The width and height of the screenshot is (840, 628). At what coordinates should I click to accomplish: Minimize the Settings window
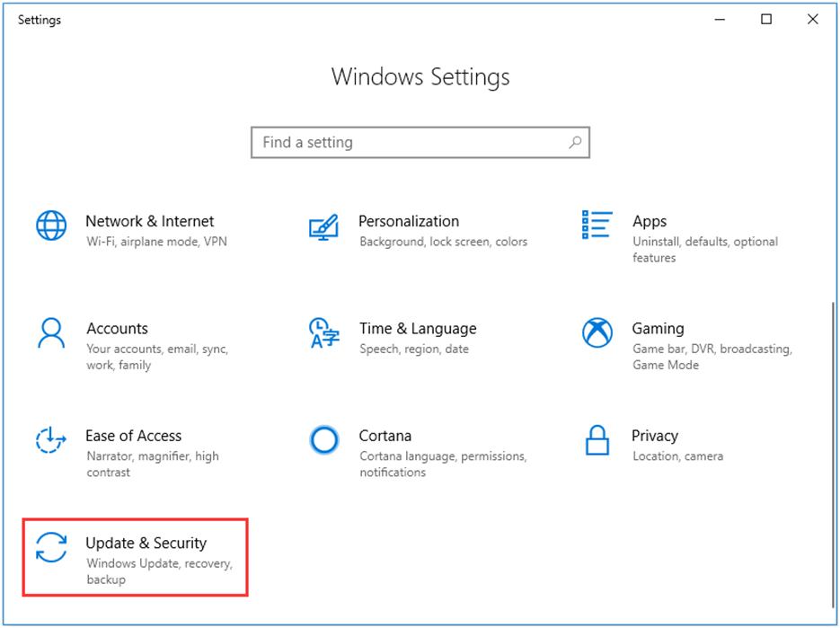point(720,20)
